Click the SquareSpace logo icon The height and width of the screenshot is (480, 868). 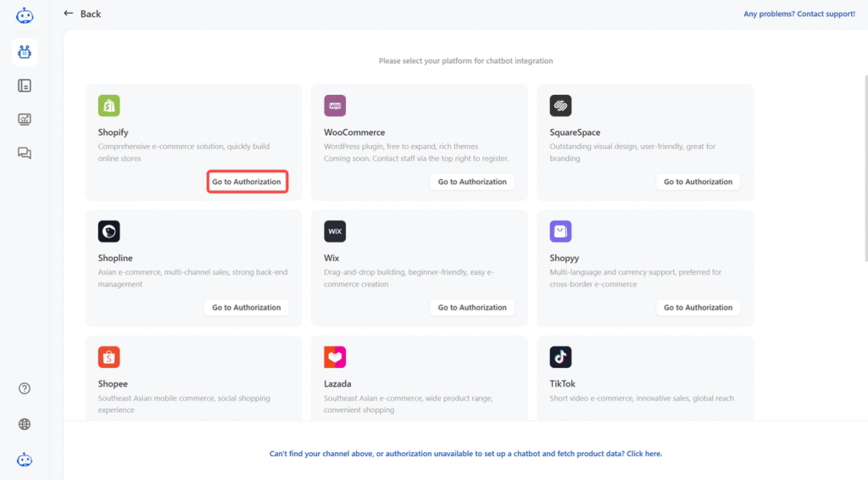pos(561,106)
